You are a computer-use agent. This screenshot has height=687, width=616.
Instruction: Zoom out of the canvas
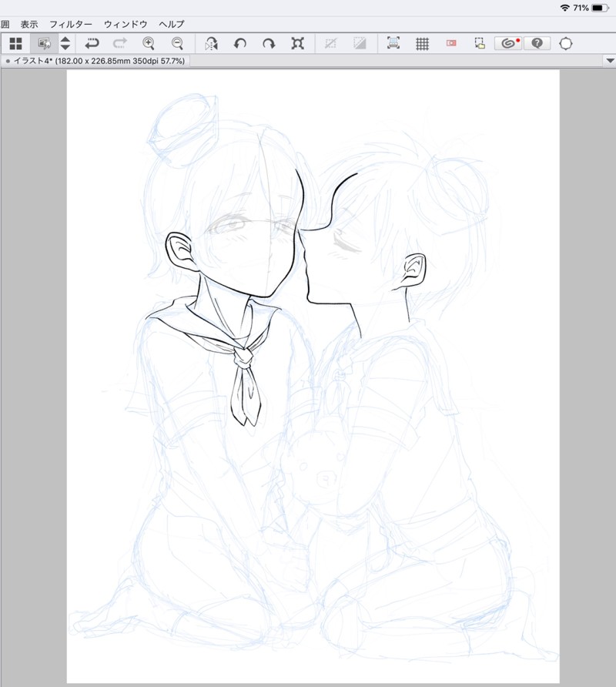(x=177, y=43)
